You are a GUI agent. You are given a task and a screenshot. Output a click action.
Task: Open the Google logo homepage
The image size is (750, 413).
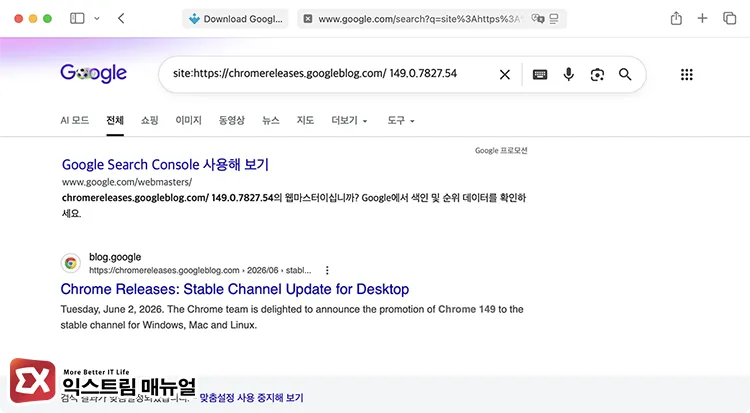[x=93, y=73]
